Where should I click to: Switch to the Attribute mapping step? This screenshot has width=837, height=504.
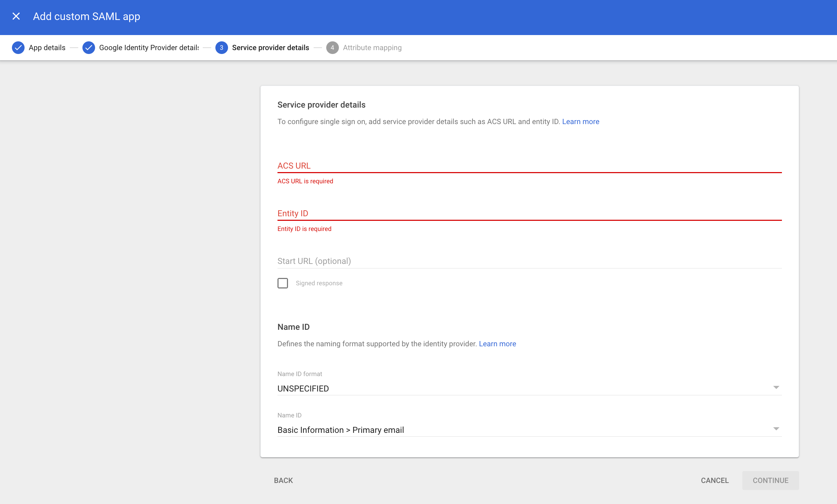[x=372, y=48]
